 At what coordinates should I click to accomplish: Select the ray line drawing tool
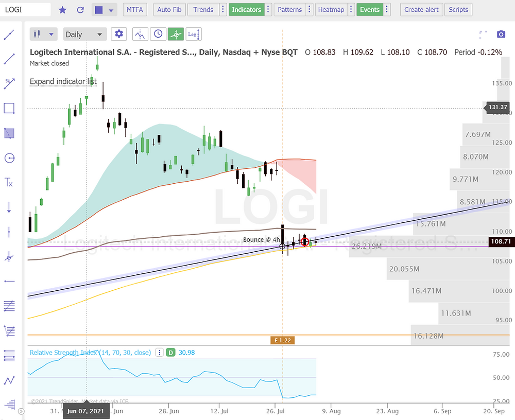point(9,59)
